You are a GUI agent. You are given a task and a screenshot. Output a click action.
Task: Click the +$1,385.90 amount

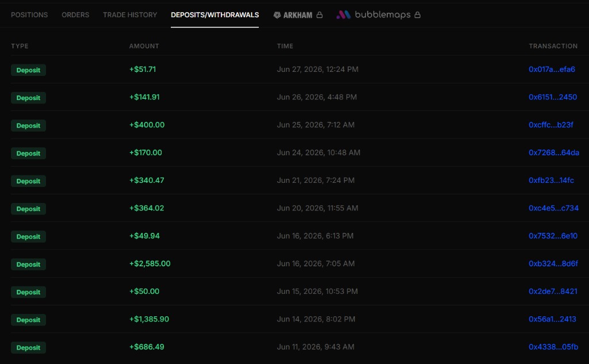[x=149, y=319]
